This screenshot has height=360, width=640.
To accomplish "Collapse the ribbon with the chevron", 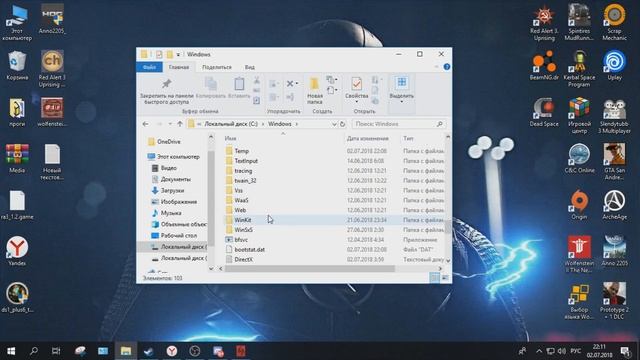I will coord(436,67).
